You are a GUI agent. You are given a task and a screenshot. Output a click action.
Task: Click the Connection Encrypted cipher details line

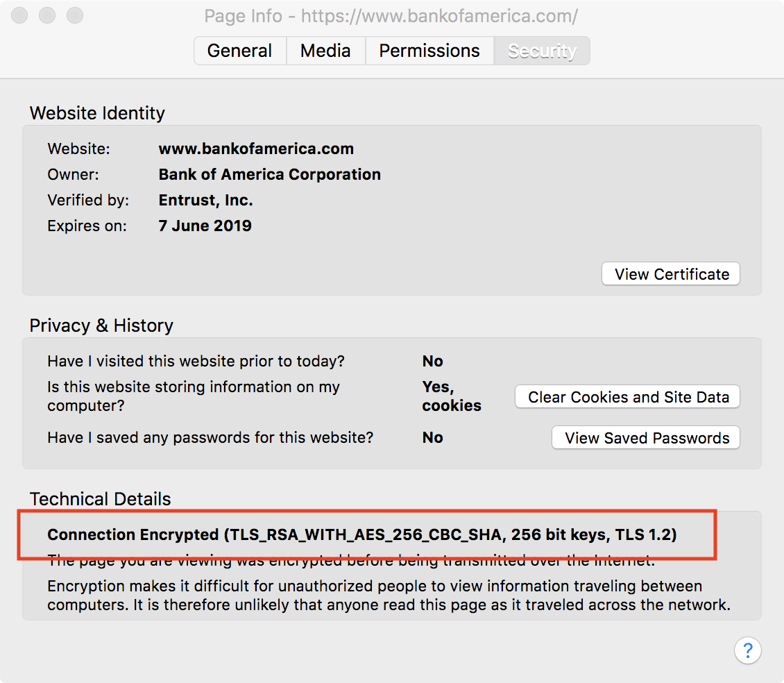click(362, 534)
